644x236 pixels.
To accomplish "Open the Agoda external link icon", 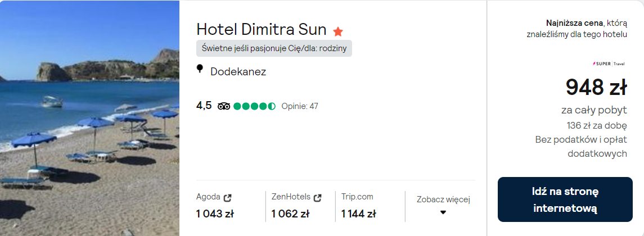I will [x=228, y=197].
